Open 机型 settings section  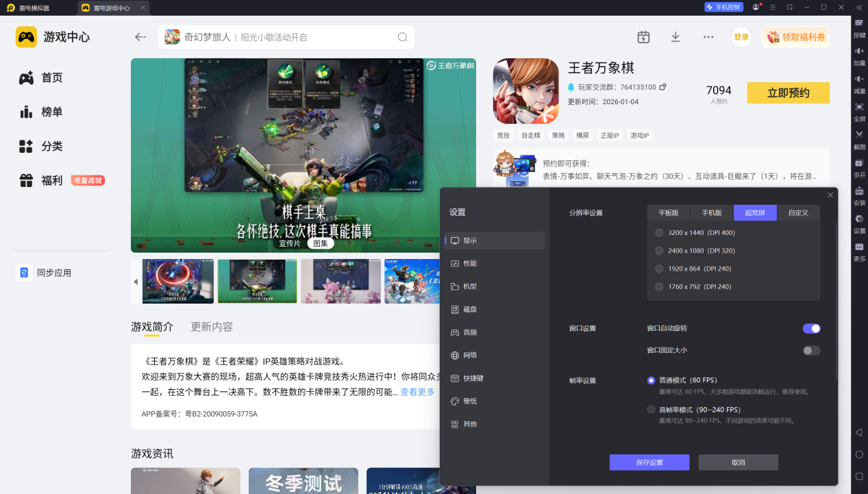click(x=495, y=286)
